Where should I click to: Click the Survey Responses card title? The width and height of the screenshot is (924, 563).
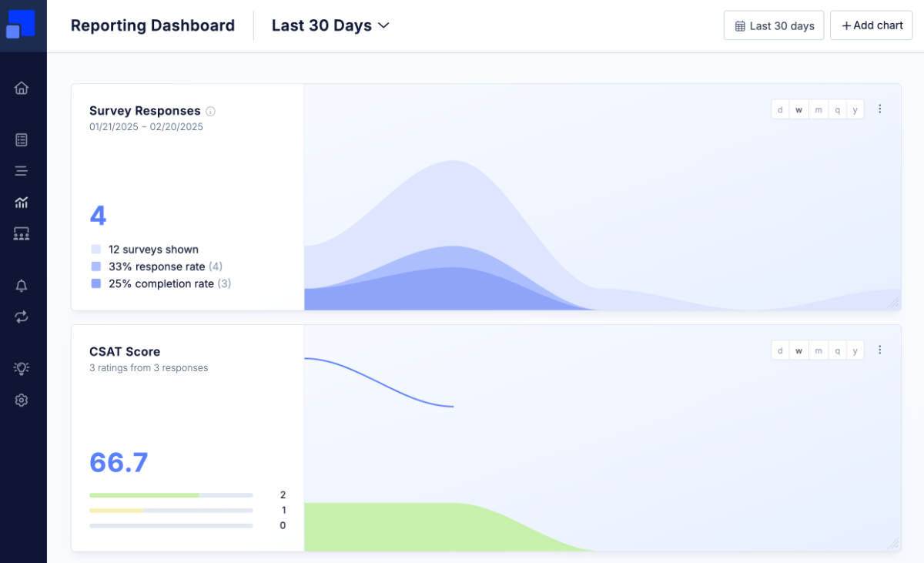pyautogui.click(x=145, y=111)
